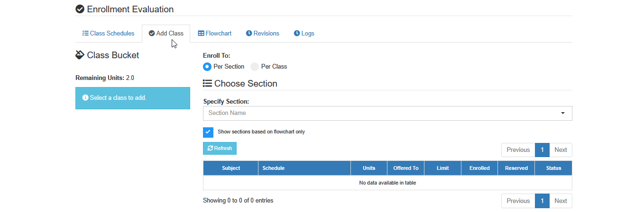Open the Section Name dropdown arrow
The height and width of the screenshot is (212, 644).
(563, 113)
